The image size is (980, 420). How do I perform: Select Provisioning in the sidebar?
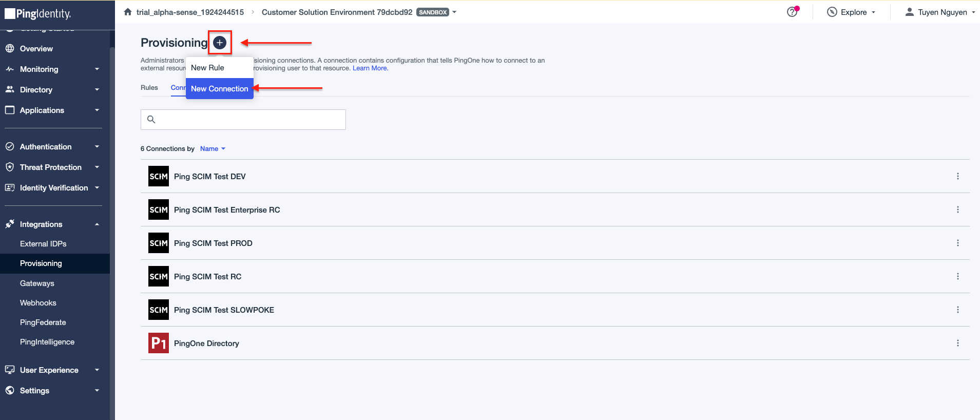tap(55, 263)
